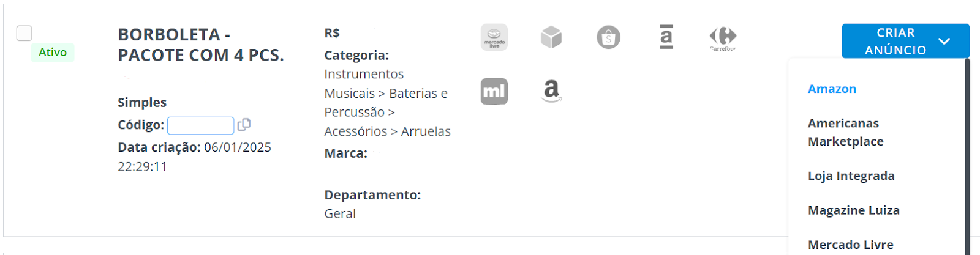Click the green Ativo status badge
The width and height of the screenshot is (980, 255).
point(53,53)
